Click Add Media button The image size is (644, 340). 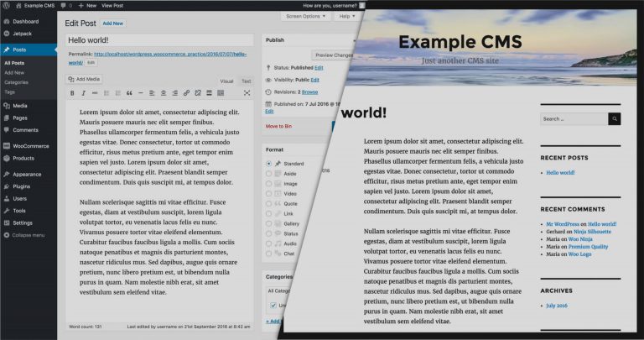click(x=84, y=79)
